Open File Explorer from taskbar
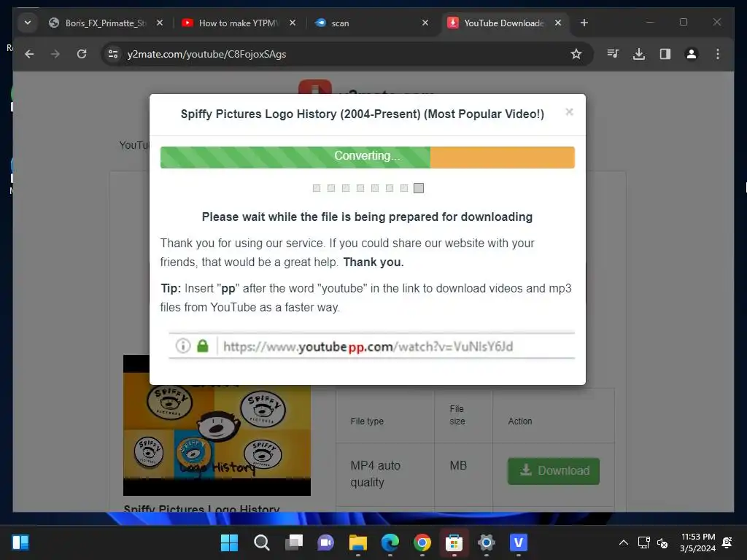Viewport: 747px width, 560px height. pyautogui.click(x=357, y=542)
